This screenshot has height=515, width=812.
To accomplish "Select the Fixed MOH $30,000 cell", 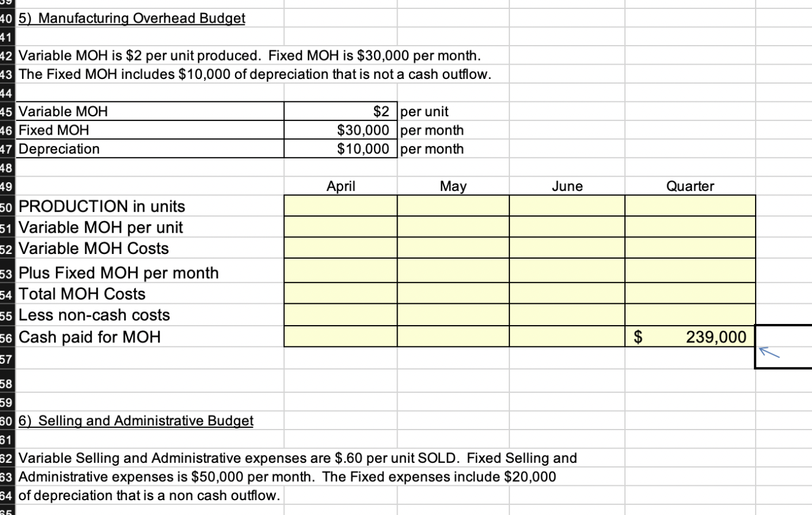I will [340, 130].
